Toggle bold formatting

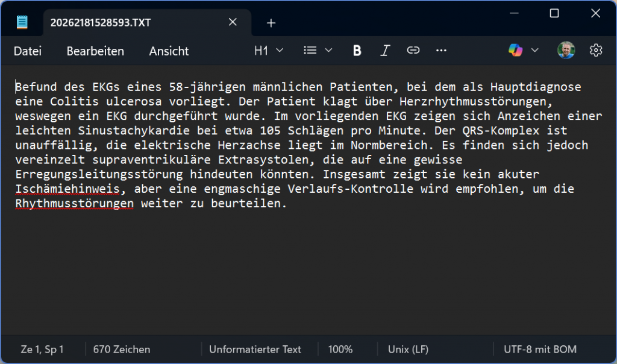(357, 51)
